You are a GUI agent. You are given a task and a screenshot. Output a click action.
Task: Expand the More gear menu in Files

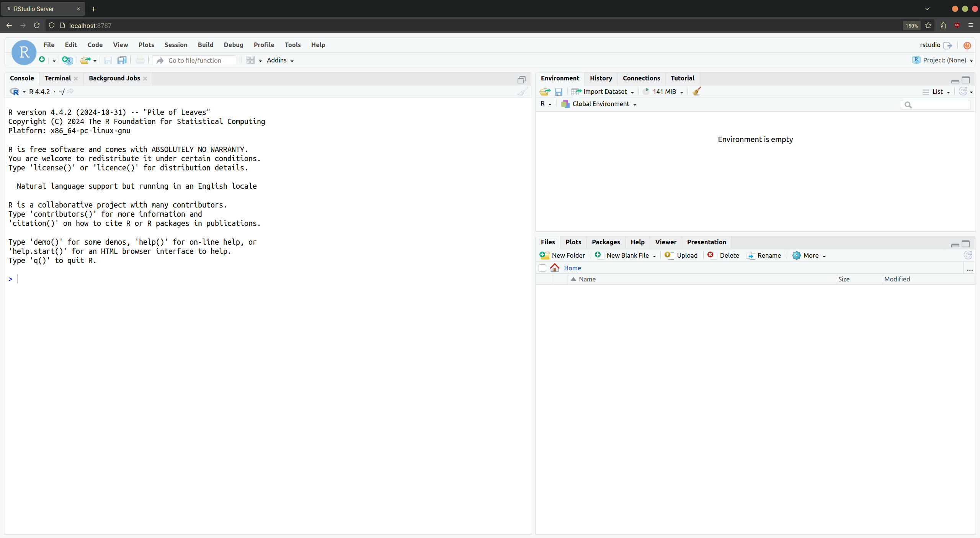point(809,255)
